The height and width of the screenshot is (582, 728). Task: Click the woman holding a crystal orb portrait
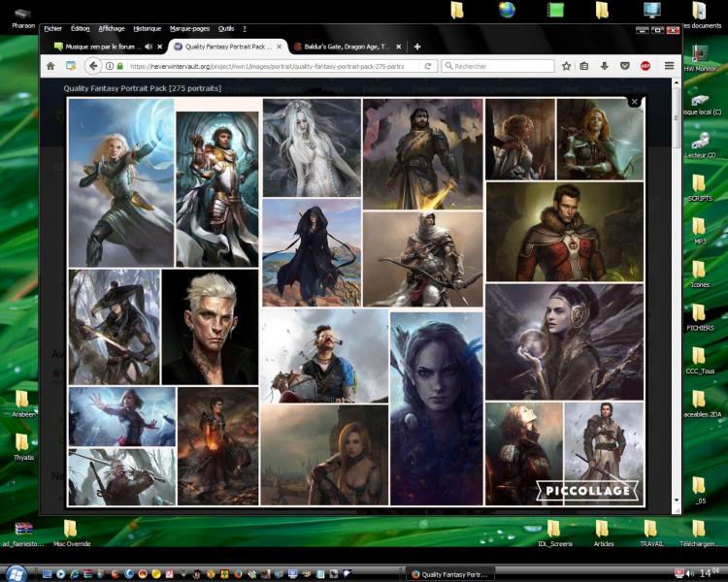coord(565,341)
